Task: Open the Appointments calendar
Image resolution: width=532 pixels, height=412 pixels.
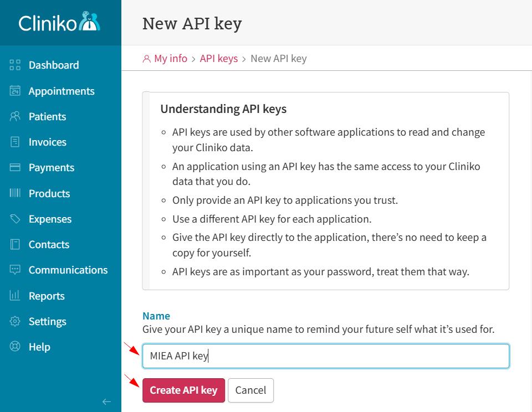Action: pos(61,91)
